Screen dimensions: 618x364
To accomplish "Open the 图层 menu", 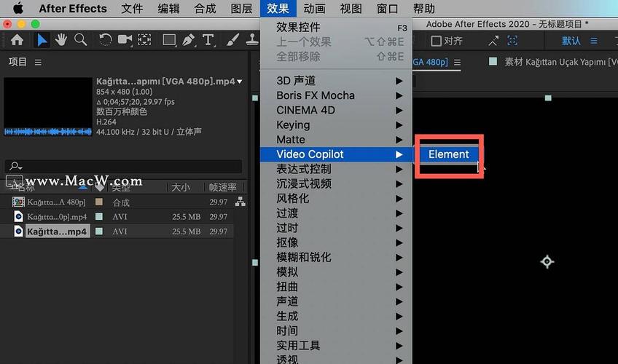I will 241,8.
